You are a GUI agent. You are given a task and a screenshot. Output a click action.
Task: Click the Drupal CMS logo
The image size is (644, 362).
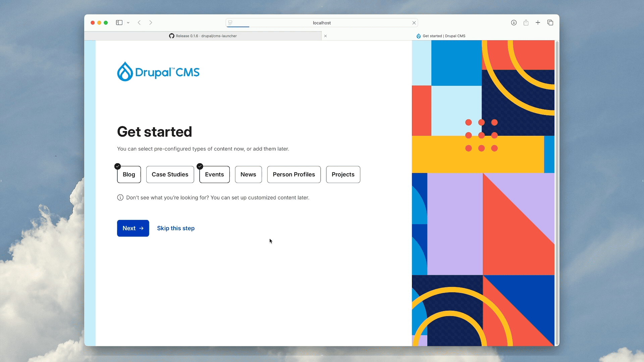158,71
